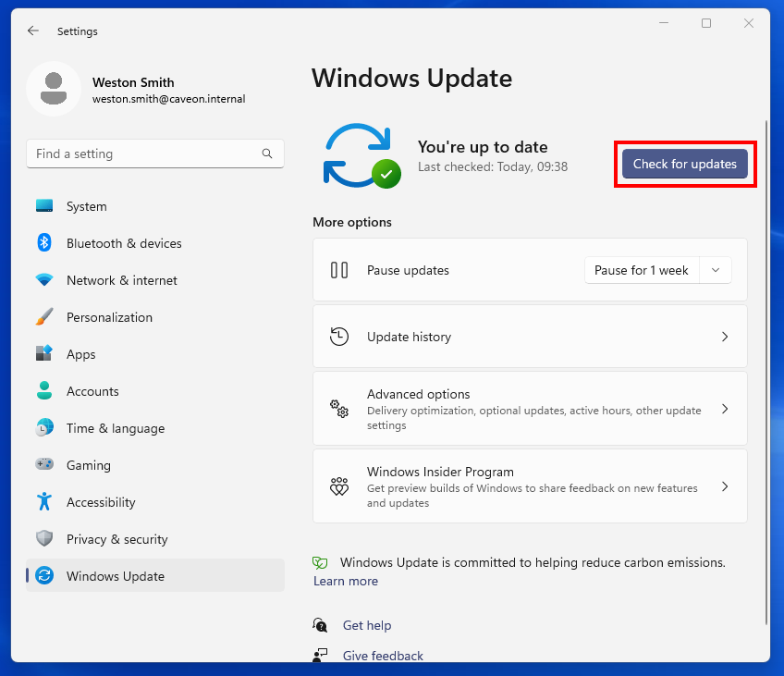Click the Update history clock icon
The width and height of the screenshot is (784, 676).
click(x=339, y=337)
